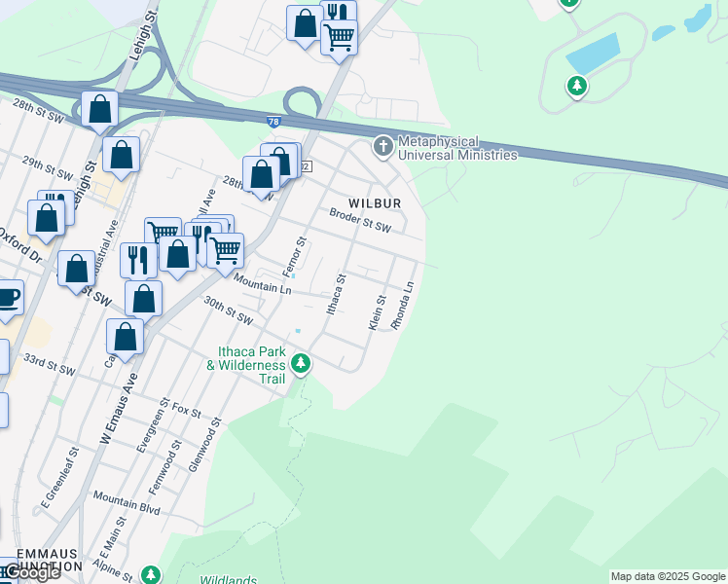Click the Map data ©2025 Google attribution
728x584 pixels.
click(x=668, y=576)
